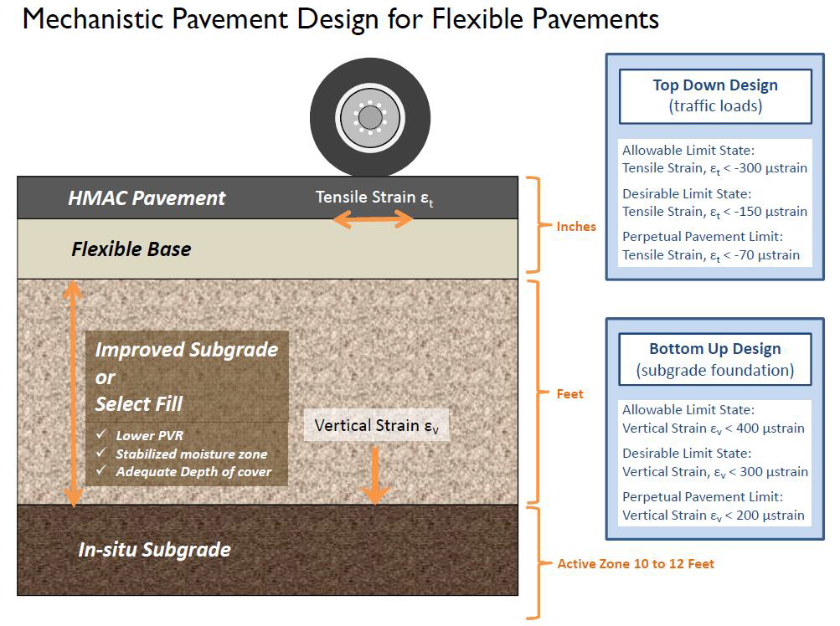Click the downward vertical strain arrow
The height and width of the screenshot is (626, 840).
375,475
